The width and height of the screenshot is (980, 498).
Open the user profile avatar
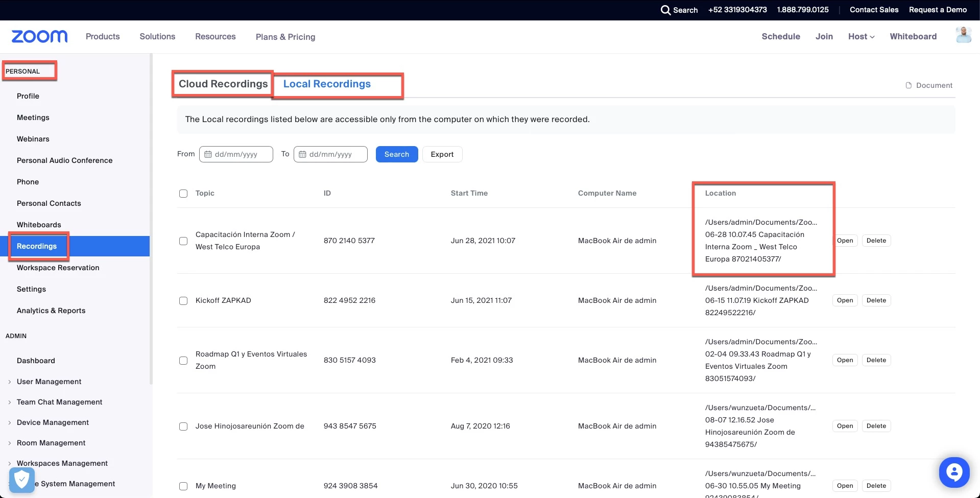[963, 35]
